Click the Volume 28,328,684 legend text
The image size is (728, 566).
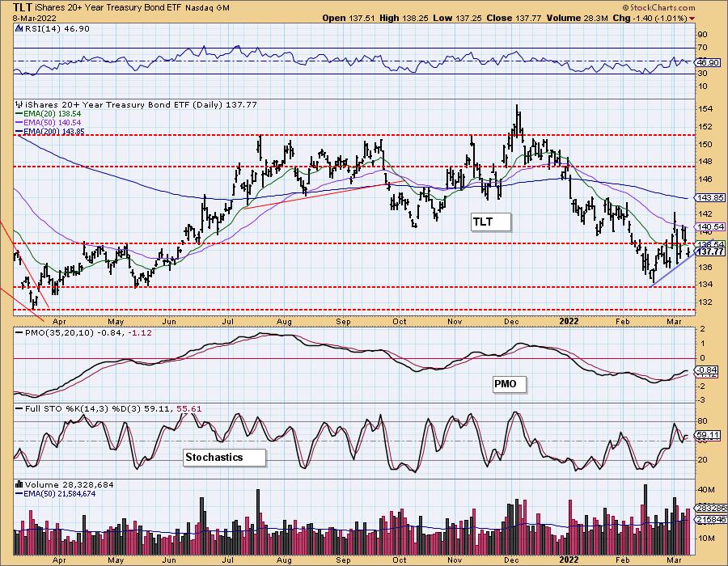(70, 484)
